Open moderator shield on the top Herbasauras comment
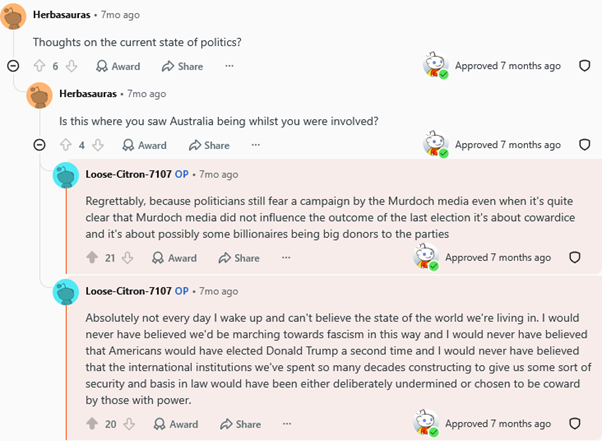The height and width of the screenshot is (441, 602). [x=584, y=66]
